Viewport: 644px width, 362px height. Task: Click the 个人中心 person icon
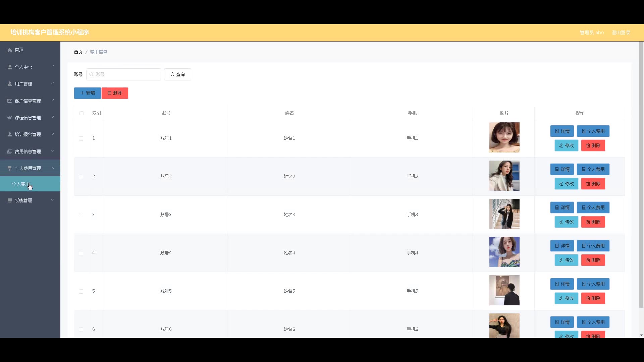(10, 67)
